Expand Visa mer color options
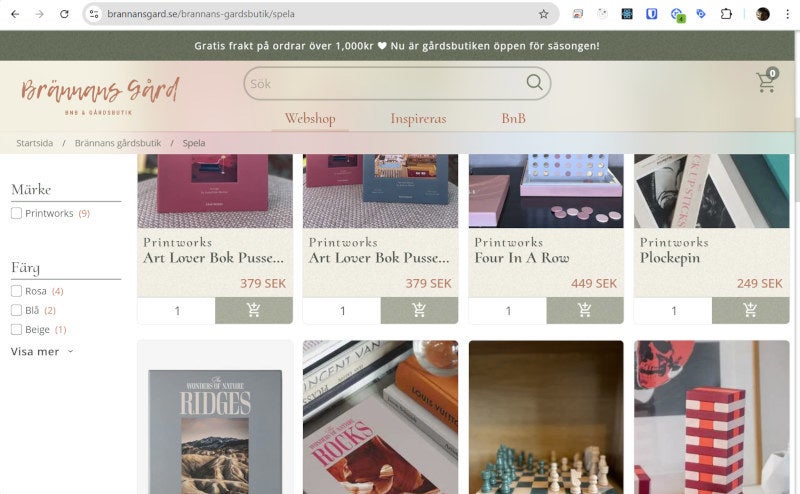800x494 pixels. [x=42, y=352]
